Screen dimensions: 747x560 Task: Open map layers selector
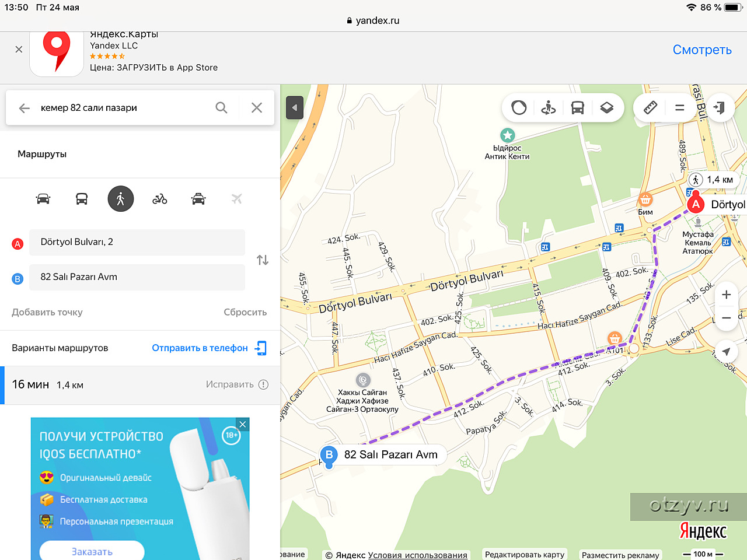pos(607,108)
